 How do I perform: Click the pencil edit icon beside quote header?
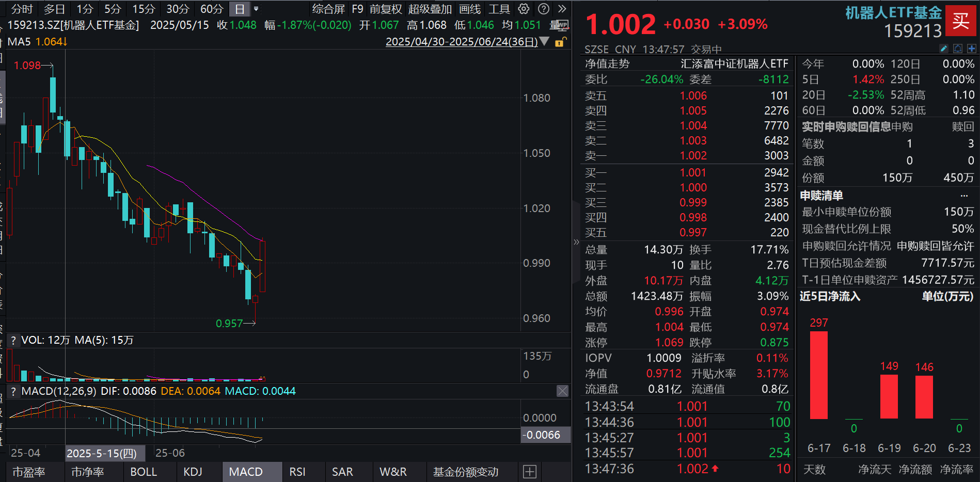click(x=943, y=49)
